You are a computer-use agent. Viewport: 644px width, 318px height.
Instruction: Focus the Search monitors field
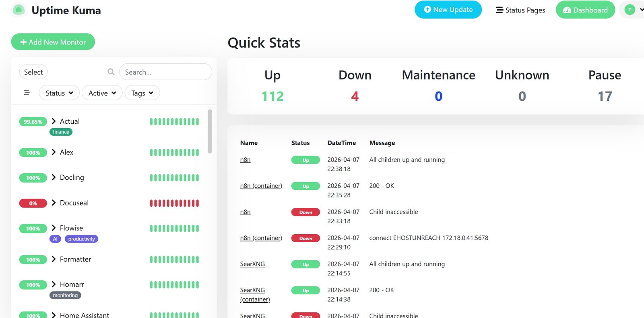[x=165, y=72]
